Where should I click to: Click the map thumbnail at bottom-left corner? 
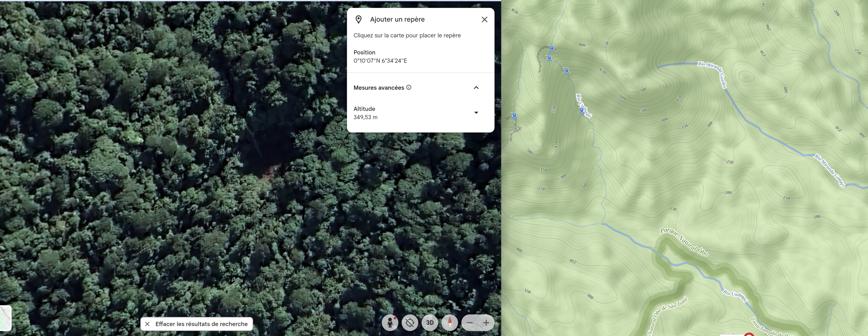point(5,318)
